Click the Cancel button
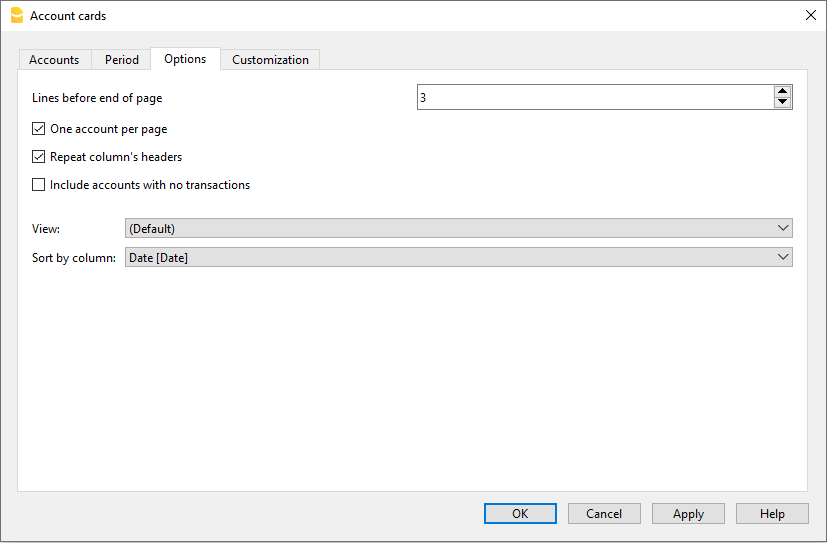 click(604, 513)
